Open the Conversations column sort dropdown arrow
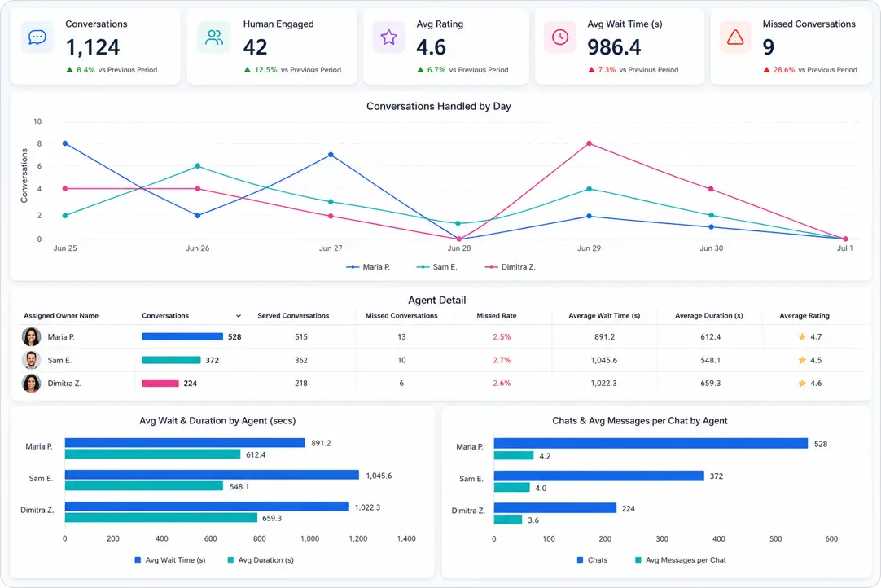This screenshot has height=588, width=881. (x=239, y=316)
